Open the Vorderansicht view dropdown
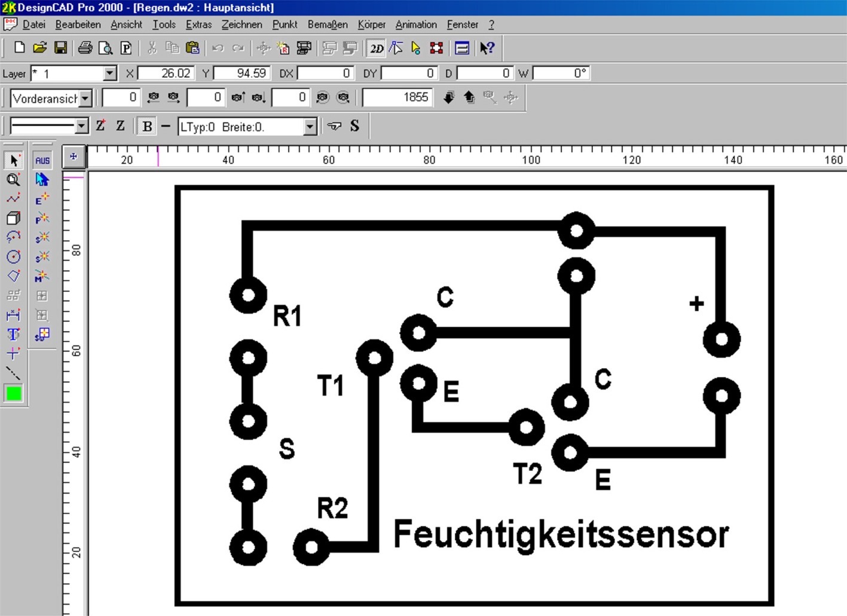847x616 pixels. click(85, 98)
